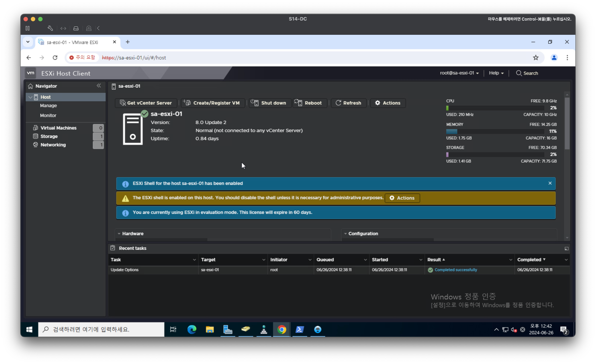Screen dimensions: 596x364
Task: Refresh the host summary view
Action: click(348, 103)
